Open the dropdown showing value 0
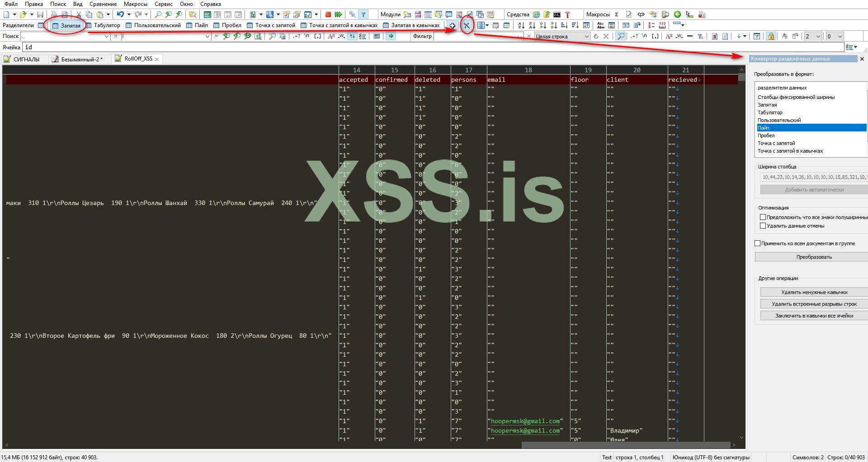Viewport: 868px width, 462px height. [x=835, y=36]
